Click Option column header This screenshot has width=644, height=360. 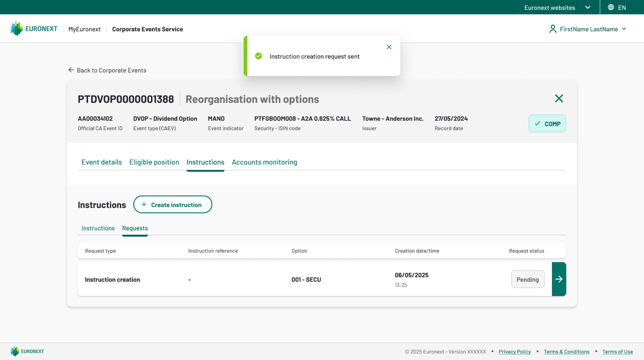tap(299, 251)
